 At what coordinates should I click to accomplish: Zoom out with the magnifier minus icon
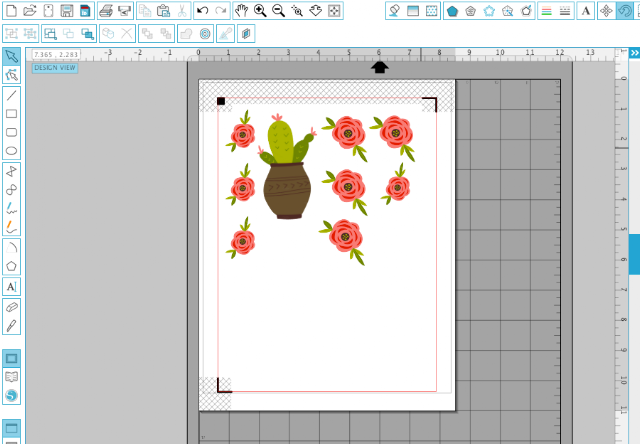click(278, 11)
